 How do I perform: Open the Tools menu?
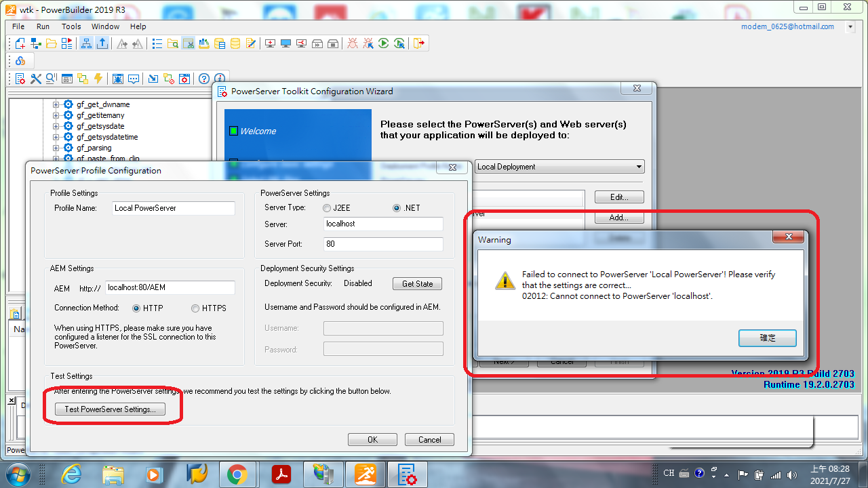71,26
